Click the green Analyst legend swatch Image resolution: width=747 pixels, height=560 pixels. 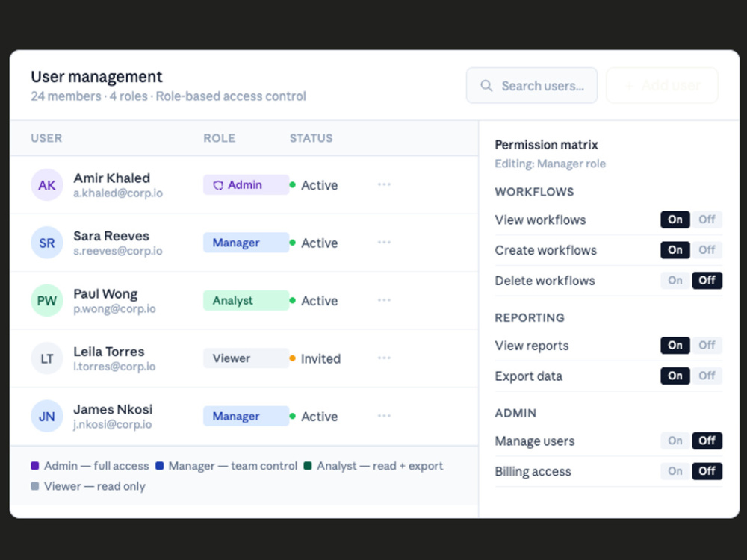(x=308, y=466)
